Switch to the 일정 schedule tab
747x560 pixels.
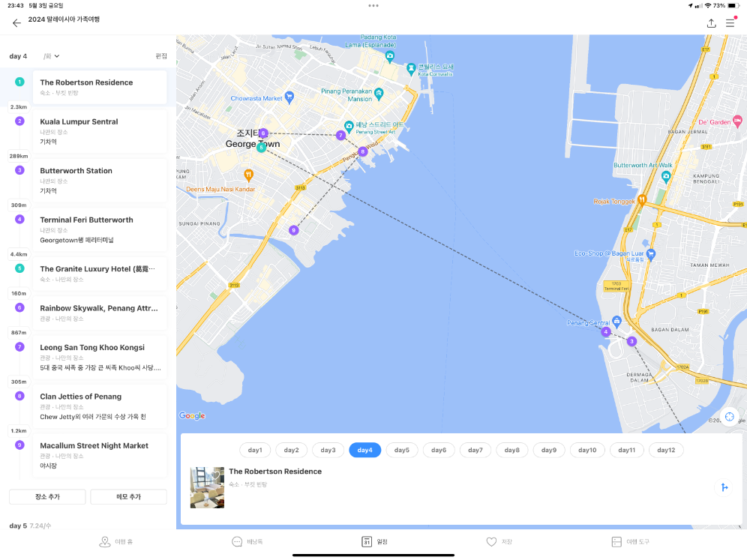click(374, 542)
